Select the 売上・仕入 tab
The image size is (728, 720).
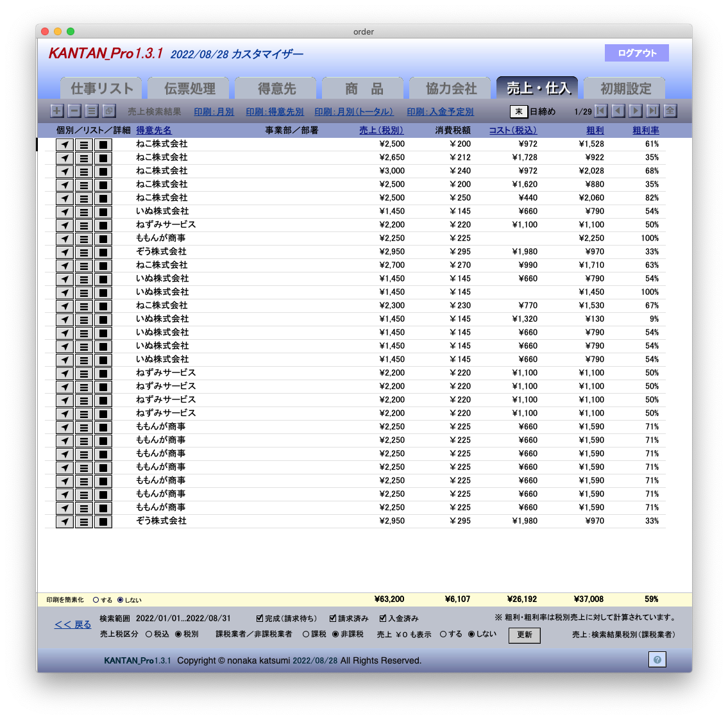point(537,88)
